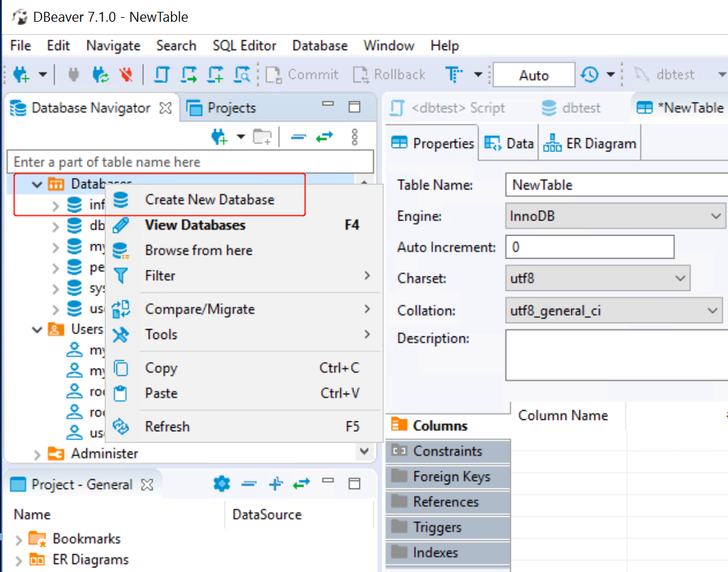
Task: Collapse all nodes in Database Navigator
Action: tap(298, 138)
